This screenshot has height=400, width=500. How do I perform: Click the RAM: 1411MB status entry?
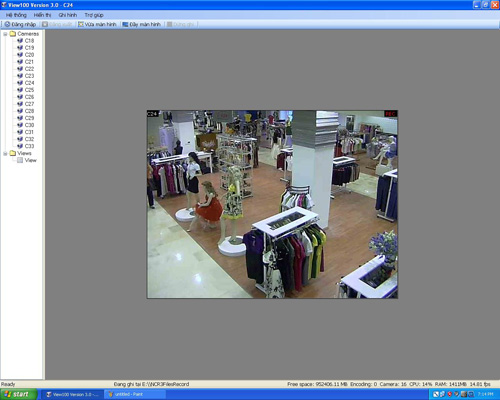pyautogui.click(x=451, y=384)
